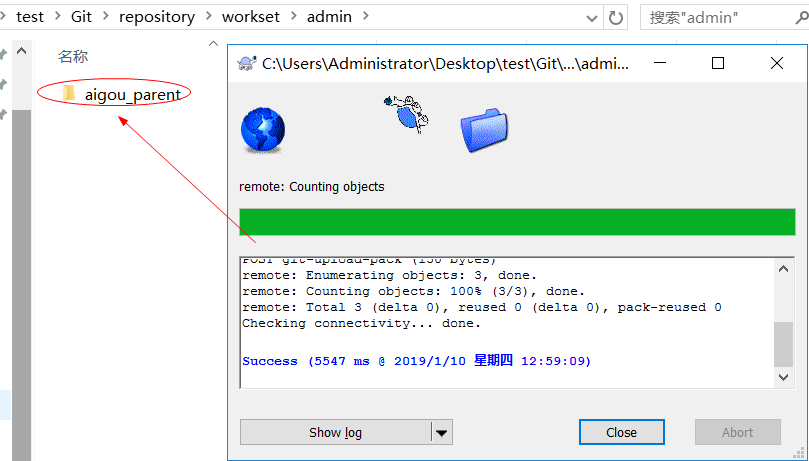The height and width of the screenshot is (461, 809).
Task: Select the test breadcrumb in address bar
Action: (x=30, y=17)
